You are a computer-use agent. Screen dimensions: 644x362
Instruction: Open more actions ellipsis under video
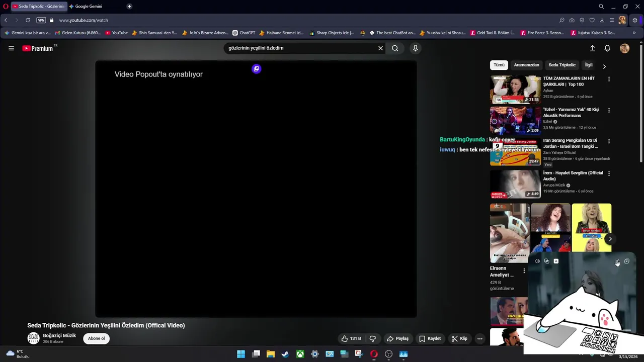pos(479,338)
